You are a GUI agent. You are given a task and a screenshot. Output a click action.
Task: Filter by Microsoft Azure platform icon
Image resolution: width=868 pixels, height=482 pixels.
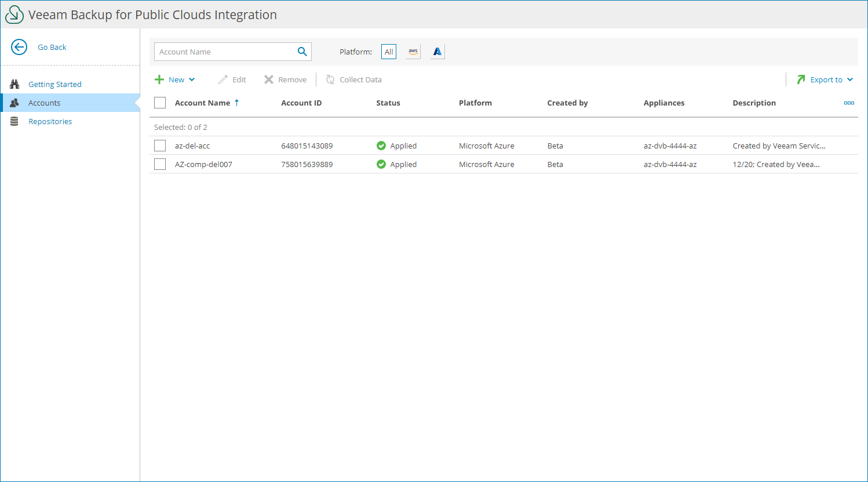[x=437, y=52]
